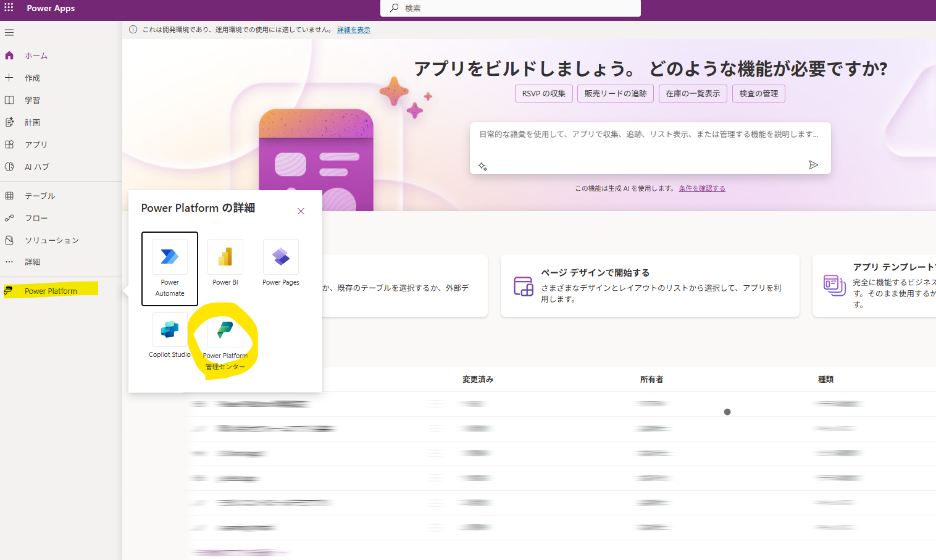Image resolution: width=936 pixels, height=560 pixels.
Task: Open フロー in the sidebar
Action: 61,218
